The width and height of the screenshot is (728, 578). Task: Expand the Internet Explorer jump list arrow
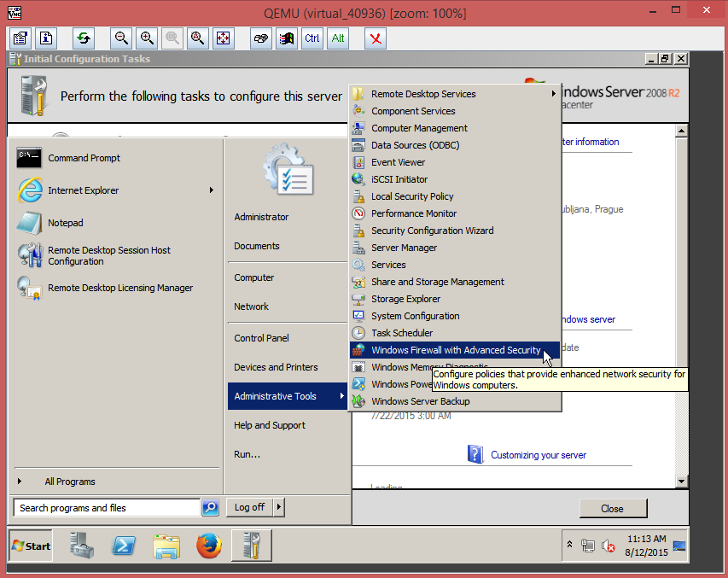pos(212,190)
